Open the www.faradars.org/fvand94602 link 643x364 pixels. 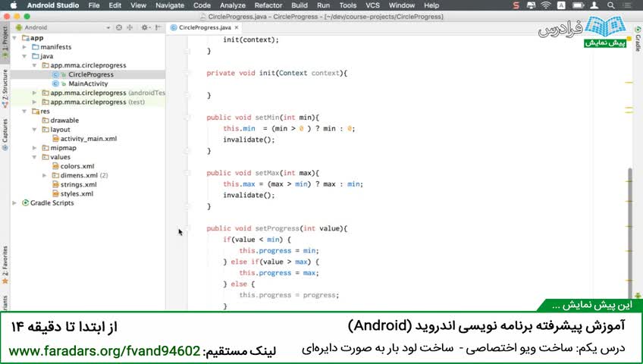click(x=104, y=351)
